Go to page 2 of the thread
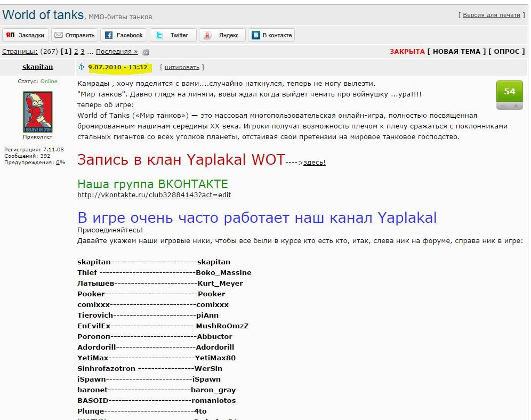The height and width of the screenshot is (420, 531). (76, 52)
